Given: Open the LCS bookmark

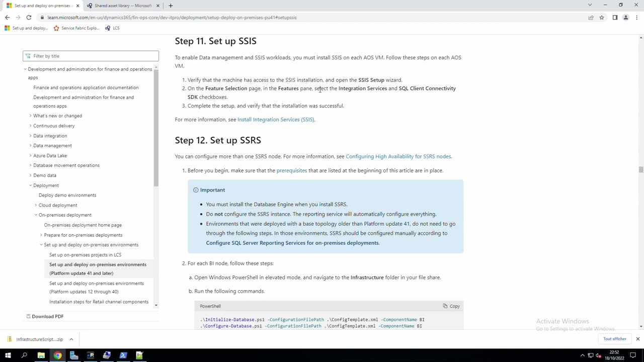Looking at the screenshot, I should (112, 28).
